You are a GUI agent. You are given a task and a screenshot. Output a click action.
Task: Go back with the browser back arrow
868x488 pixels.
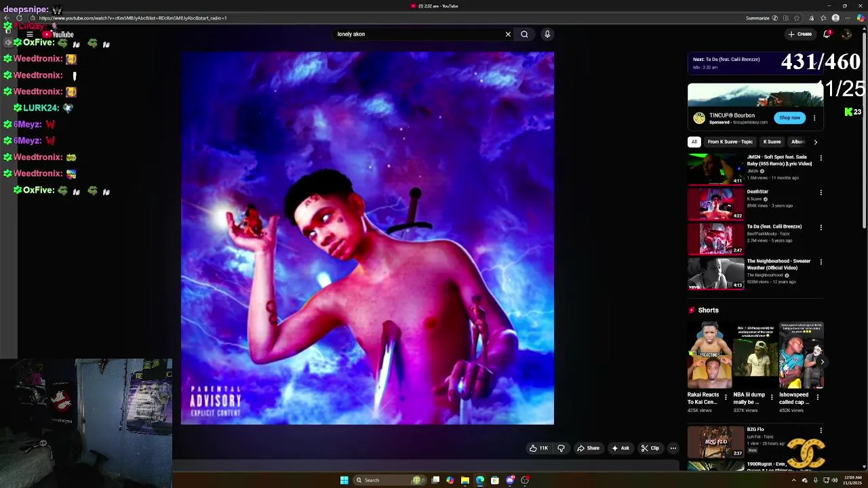[7, 18]
